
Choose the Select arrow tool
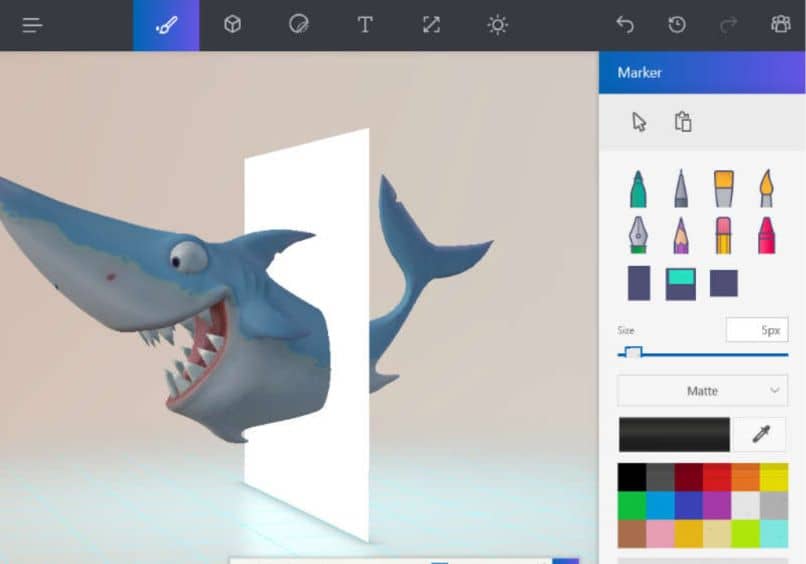[639, 122]
